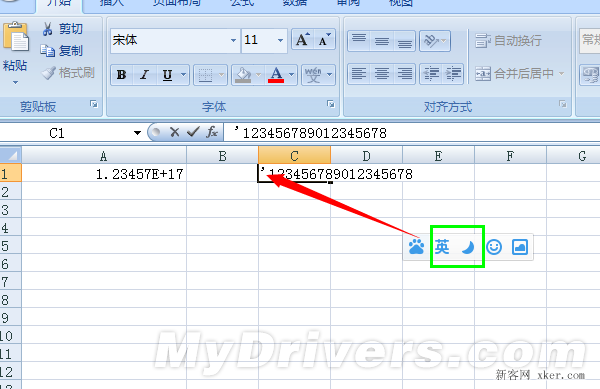Click Wrap Text (自动换行)
The image size is (600, 389).
click(508, 40)
